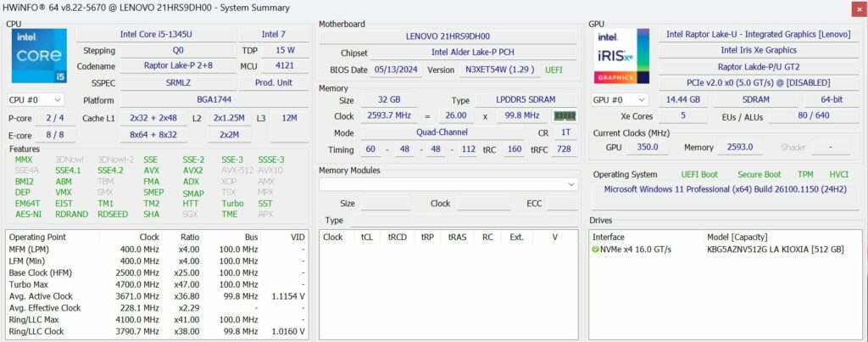Click the Avg. Effective Clock row
Viewport: 868px width, 342px height.
coord(157,308)
